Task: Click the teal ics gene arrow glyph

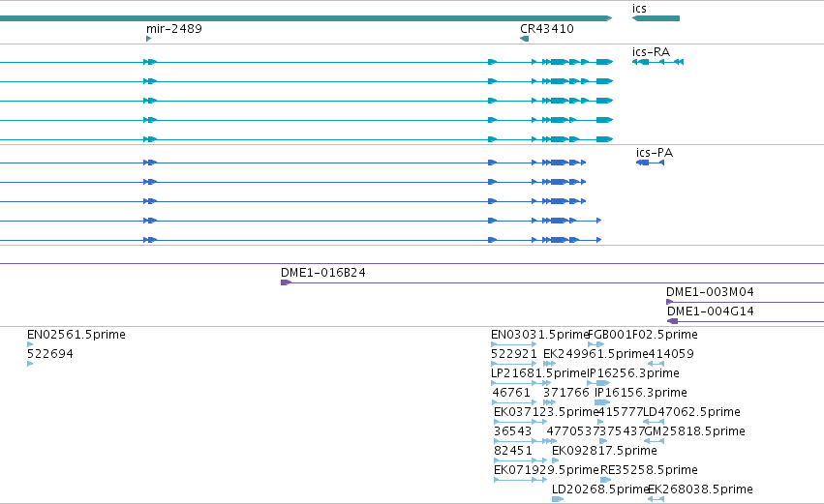Action: 656,18
